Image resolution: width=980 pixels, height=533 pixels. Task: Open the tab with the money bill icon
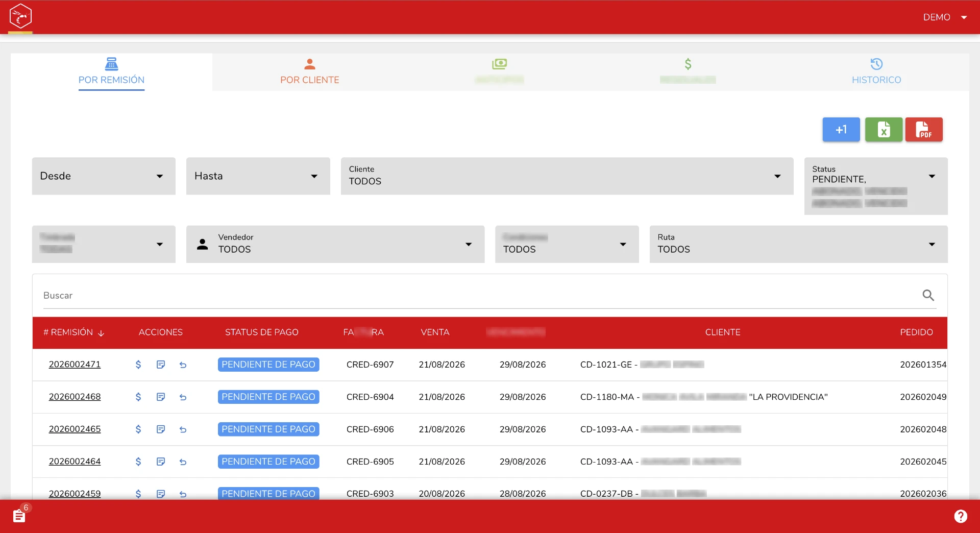[x=499, y=72]
